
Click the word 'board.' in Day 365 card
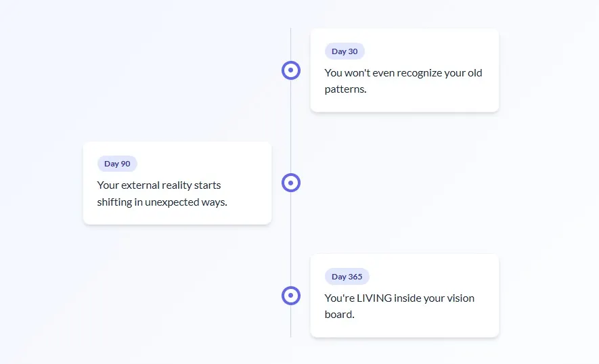point(339,315)
